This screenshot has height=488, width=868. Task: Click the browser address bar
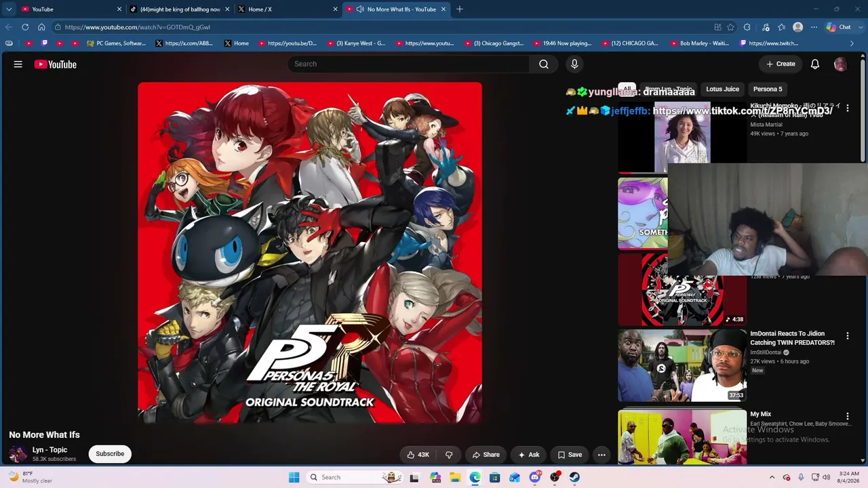click(383, 27)
